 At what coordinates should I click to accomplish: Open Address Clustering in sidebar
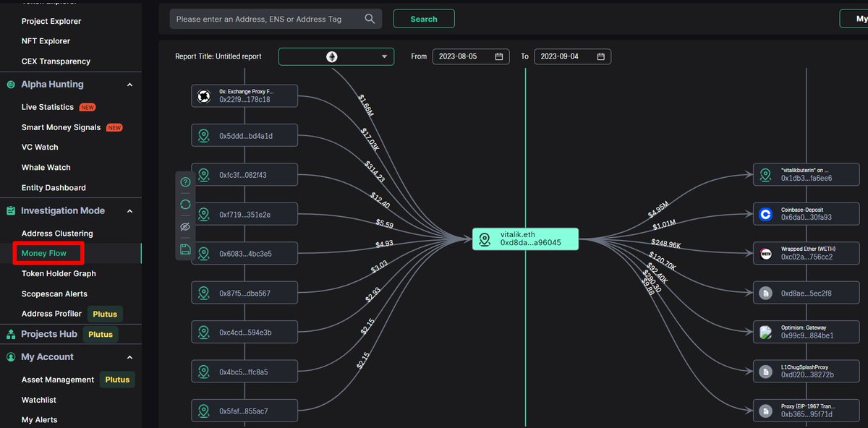click(x=57, y=234)
